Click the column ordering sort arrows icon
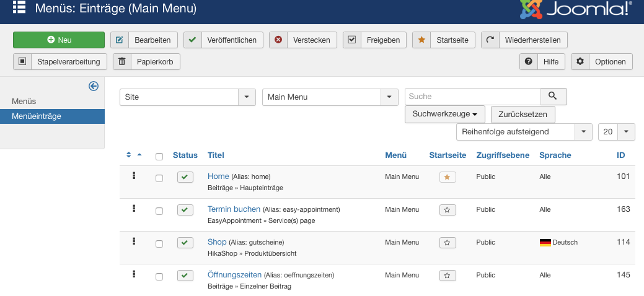This screenshot has height=296, width=644. pyautogui.click(x=134, y=155)
